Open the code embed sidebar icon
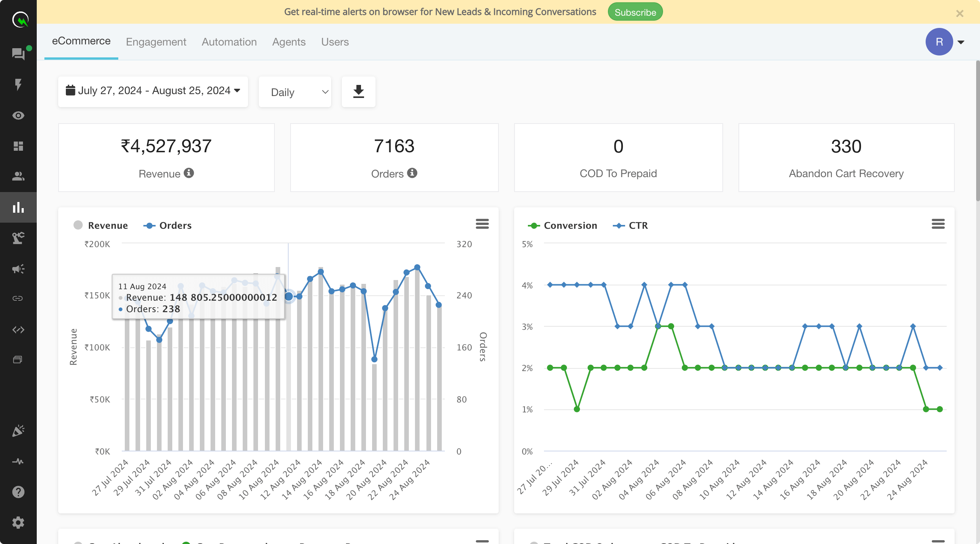The width and height of the screenshot is (980, 544). [x=18, y=329]
